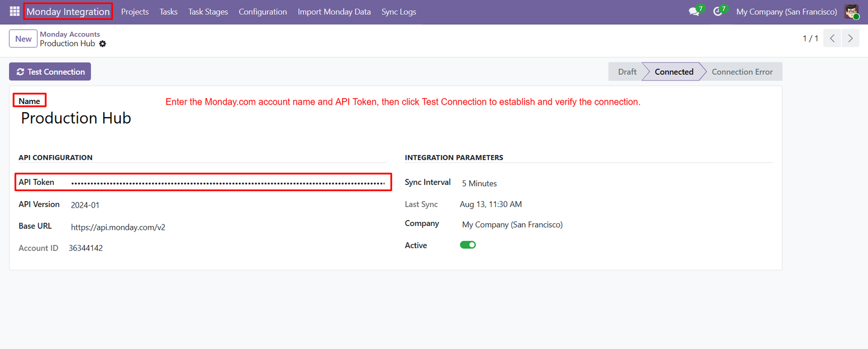Click the Base URL https://api.monday.com/v2 field
This screenshot has width=868, height=349.
(x=118, y=227)
